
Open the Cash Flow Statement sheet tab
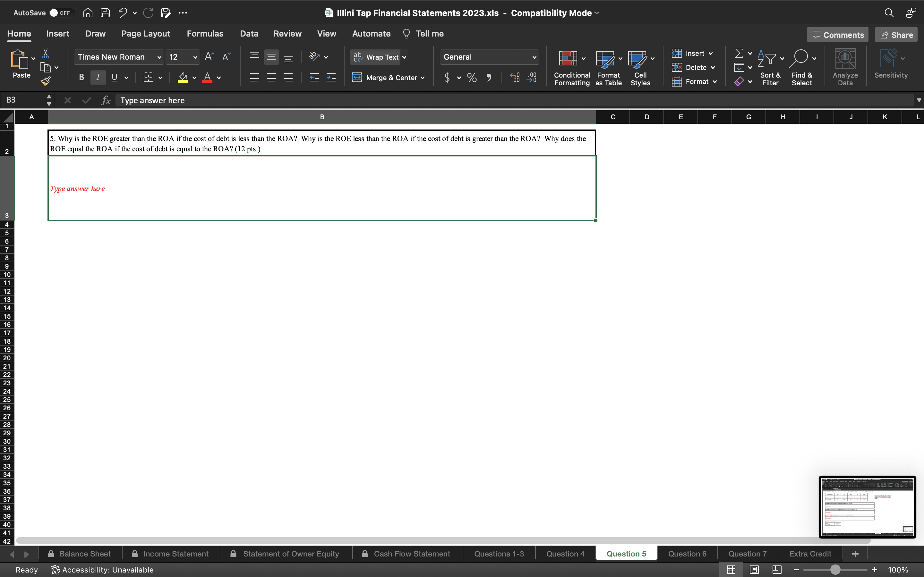[412, 553]
